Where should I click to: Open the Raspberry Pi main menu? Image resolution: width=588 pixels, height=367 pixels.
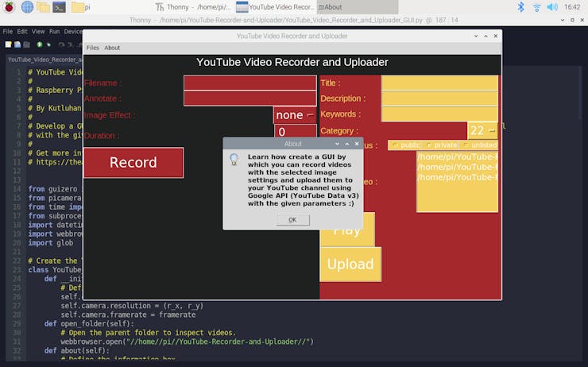9,6
